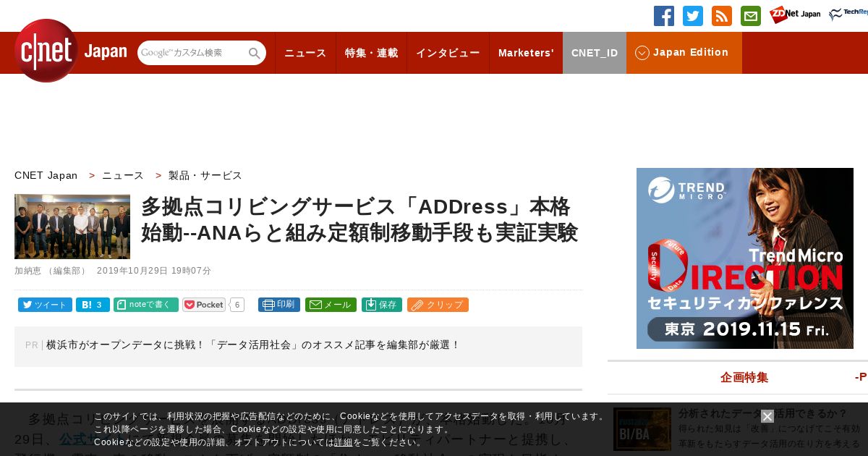Click the date 2019年10月29日 19時07分
868x456 pixels.
[154, 271]
